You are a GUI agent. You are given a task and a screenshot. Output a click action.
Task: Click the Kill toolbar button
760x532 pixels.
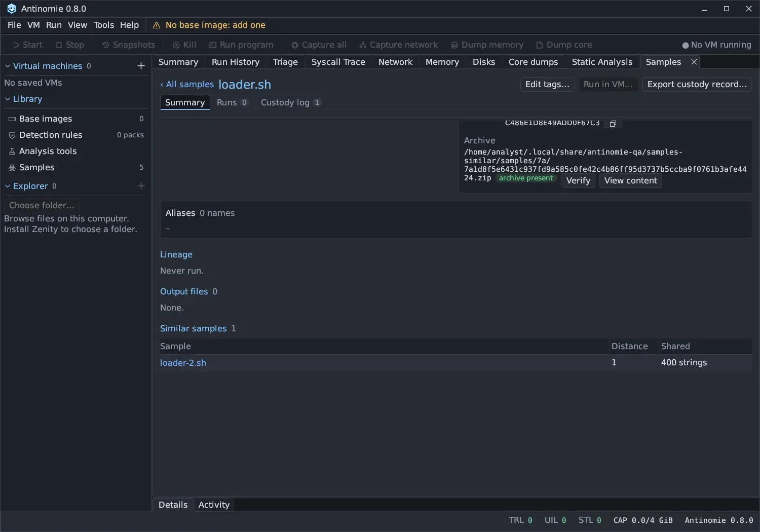[184, 45]
